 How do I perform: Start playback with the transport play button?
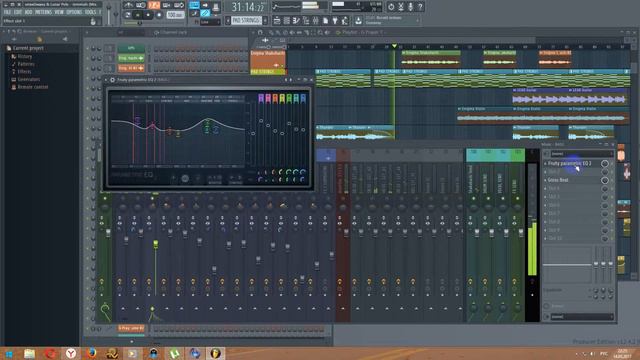(x=138, y=15)
